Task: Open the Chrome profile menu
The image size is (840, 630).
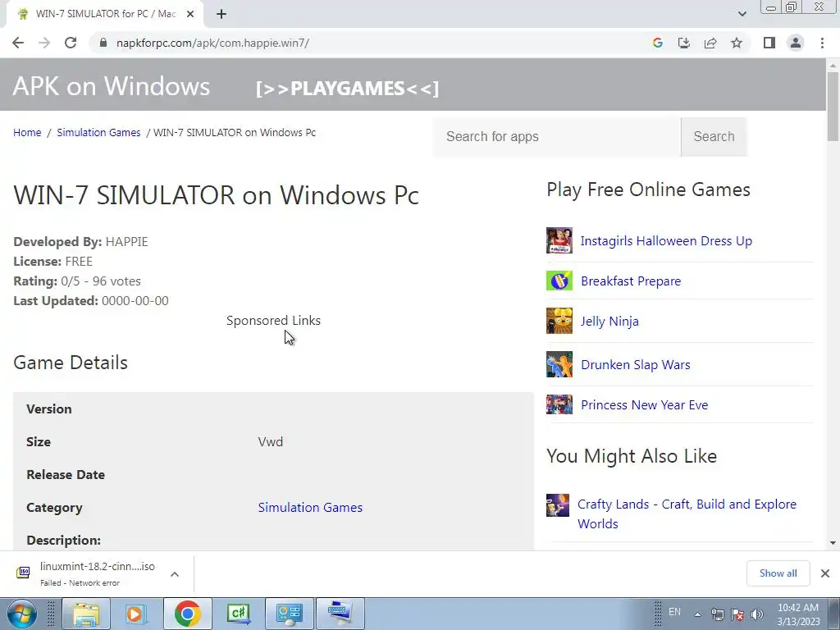Action: coord(796,43)
